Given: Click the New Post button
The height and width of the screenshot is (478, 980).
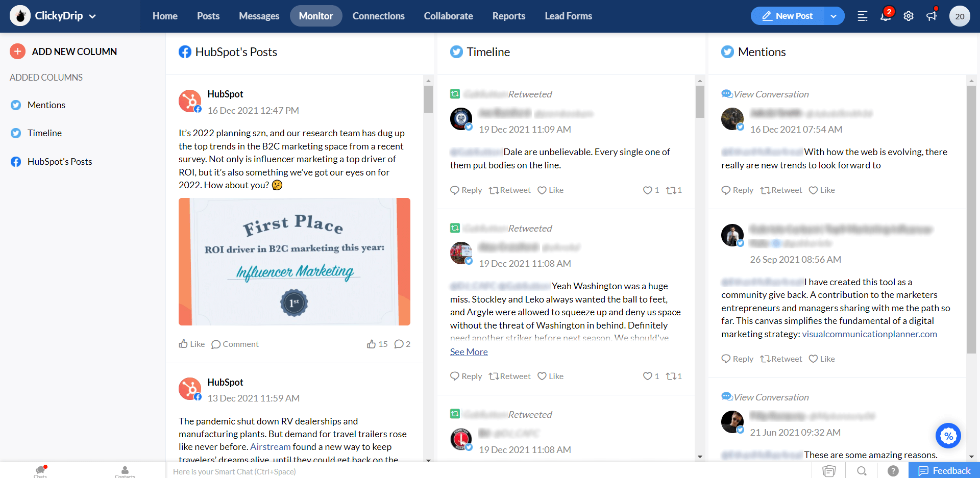Looking at the screenshot, I should click(x=787, y=16).
